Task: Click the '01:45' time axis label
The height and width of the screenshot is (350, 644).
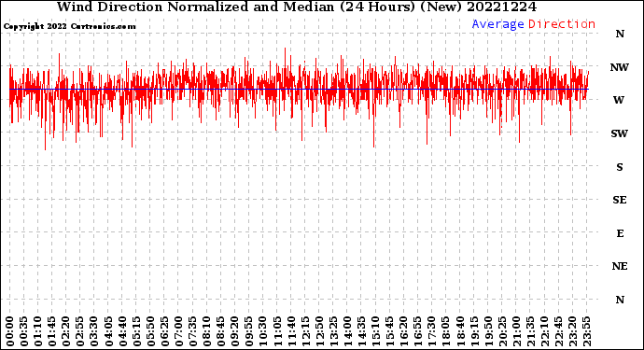Action: tap(52, 332)
